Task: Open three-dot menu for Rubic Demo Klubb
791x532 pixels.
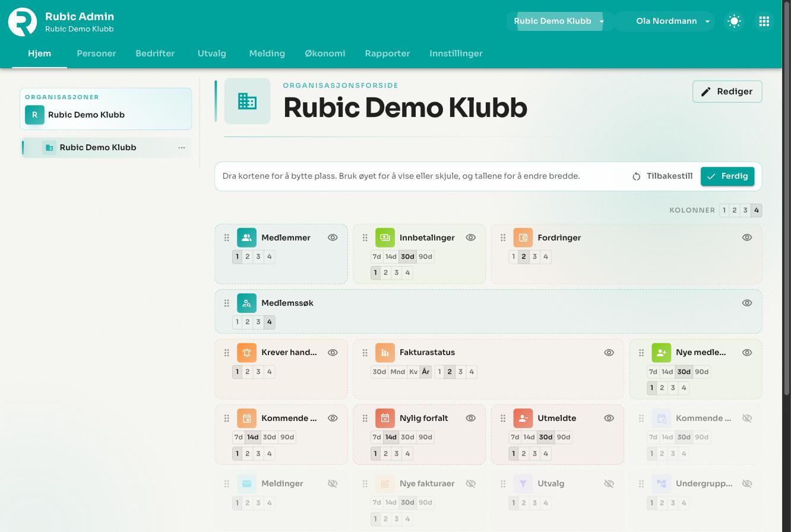Action: click(182, 148)
